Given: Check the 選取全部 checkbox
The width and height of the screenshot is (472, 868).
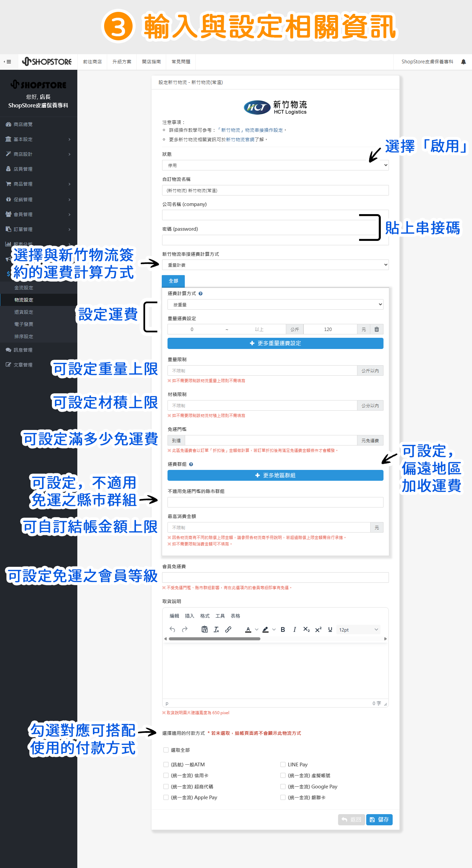Looking at the screenshot, I should 166,750.
